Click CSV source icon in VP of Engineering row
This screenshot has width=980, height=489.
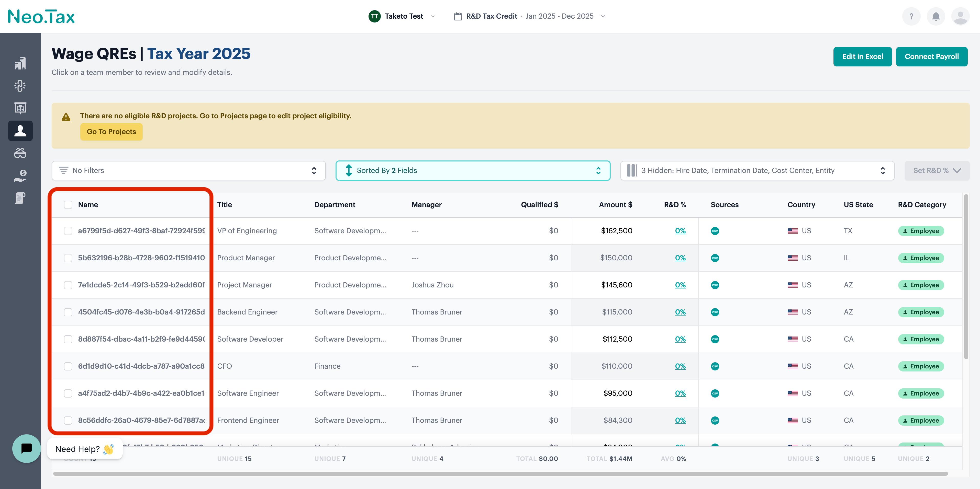point(715,231)
